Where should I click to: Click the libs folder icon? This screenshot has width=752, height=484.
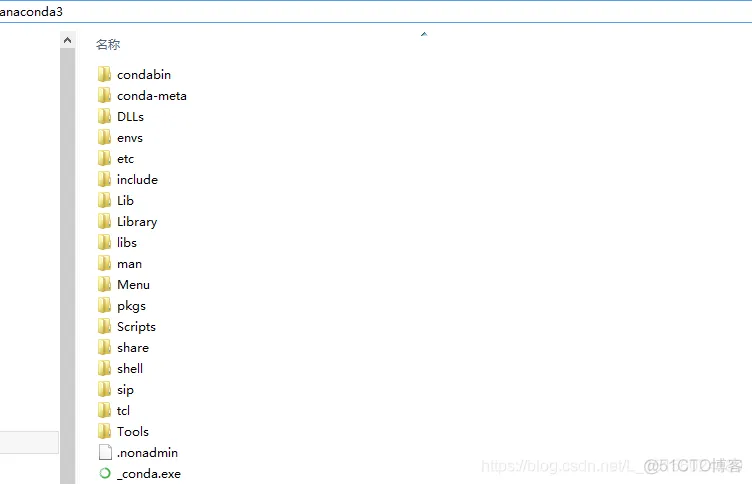click(104, 243)
